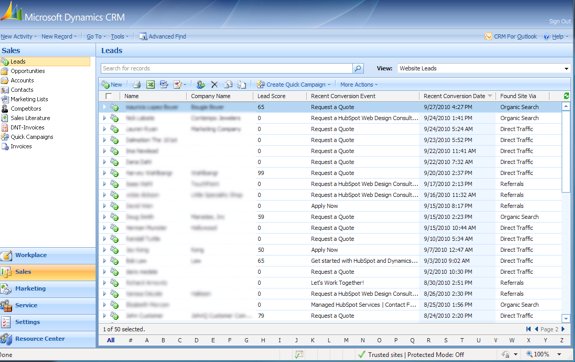
Task: Click the Share records icon
Action: [x=228, y=85]
